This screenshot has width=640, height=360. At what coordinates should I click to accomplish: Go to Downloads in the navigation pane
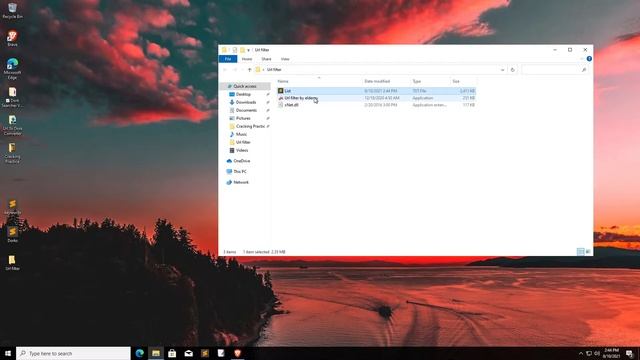[245, 102]
